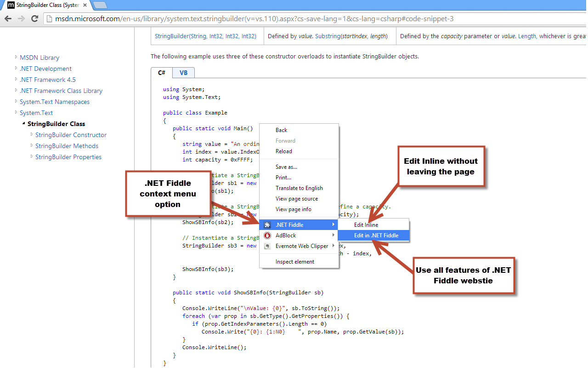
Task: Expand the MSDN Library sidebar node
Action: (15, 57)
